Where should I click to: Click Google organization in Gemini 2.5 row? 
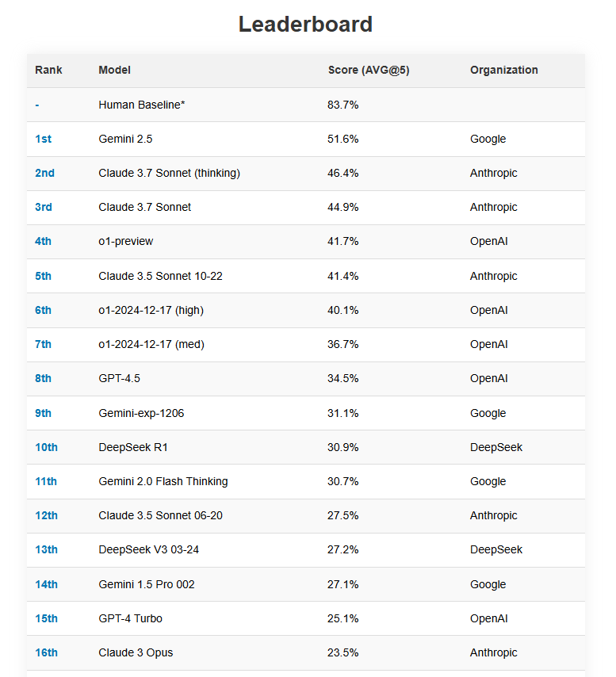(x=488, y=140)
